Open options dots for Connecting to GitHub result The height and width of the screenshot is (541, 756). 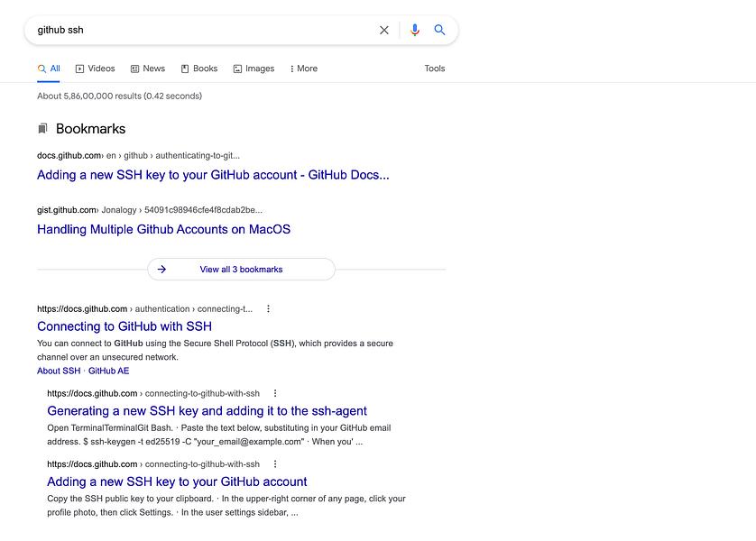(268, 308)
